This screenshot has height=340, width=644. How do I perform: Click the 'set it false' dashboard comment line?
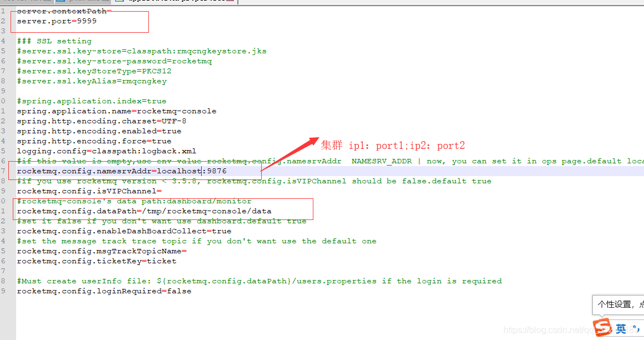click(161, 221)
